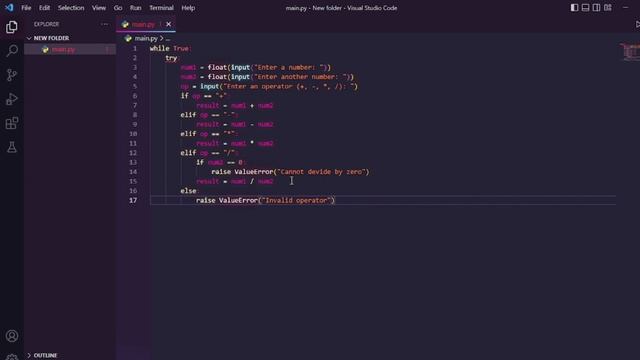
Task: Open the Selection menu
Action: (71, 8)
